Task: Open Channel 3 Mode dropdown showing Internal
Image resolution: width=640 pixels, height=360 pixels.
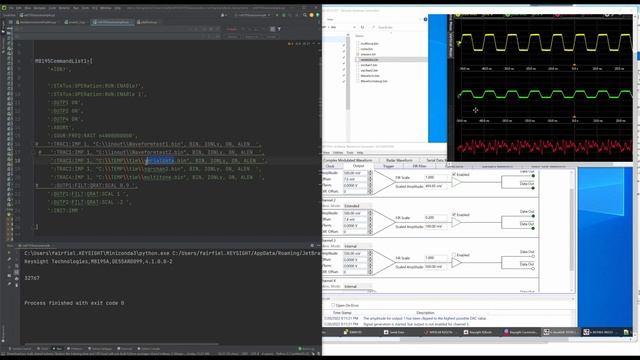Action: click(357, 246)
